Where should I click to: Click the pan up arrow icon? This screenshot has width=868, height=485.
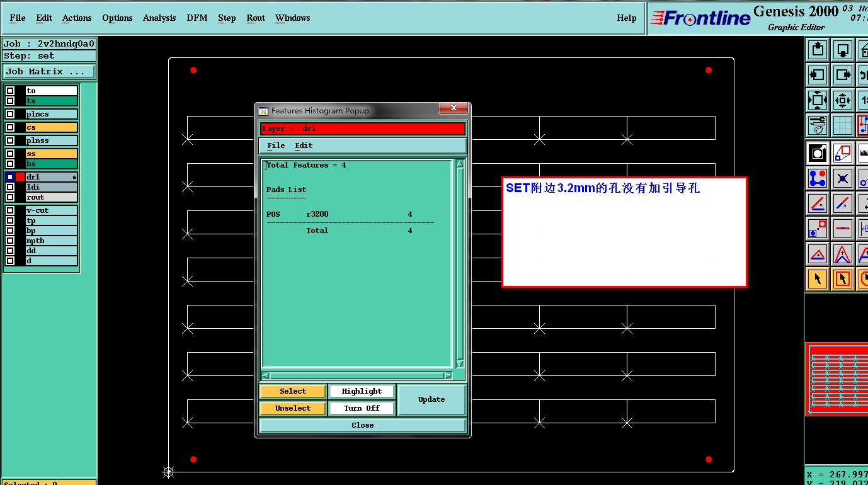click(818, 49)
